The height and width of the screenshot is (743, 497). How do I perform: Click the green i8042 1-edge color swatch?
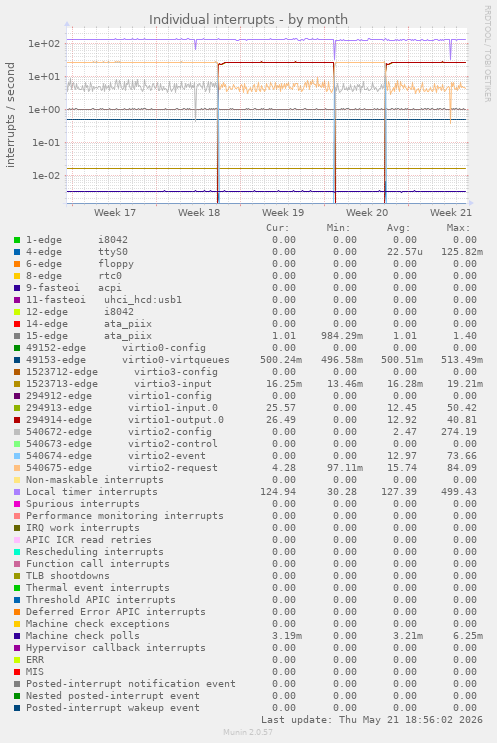17,240
